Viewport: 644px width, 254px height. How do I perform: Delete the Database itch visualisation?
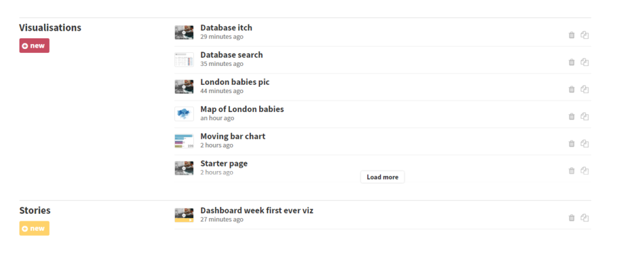(572, 35)
